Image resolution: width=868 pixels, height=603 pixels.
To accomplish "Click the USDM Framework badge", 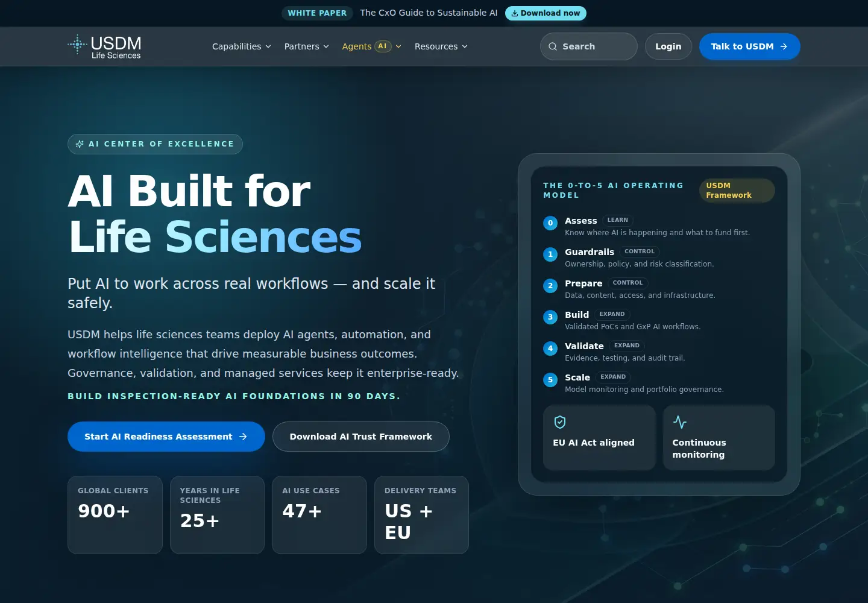I will click(737, 191).
